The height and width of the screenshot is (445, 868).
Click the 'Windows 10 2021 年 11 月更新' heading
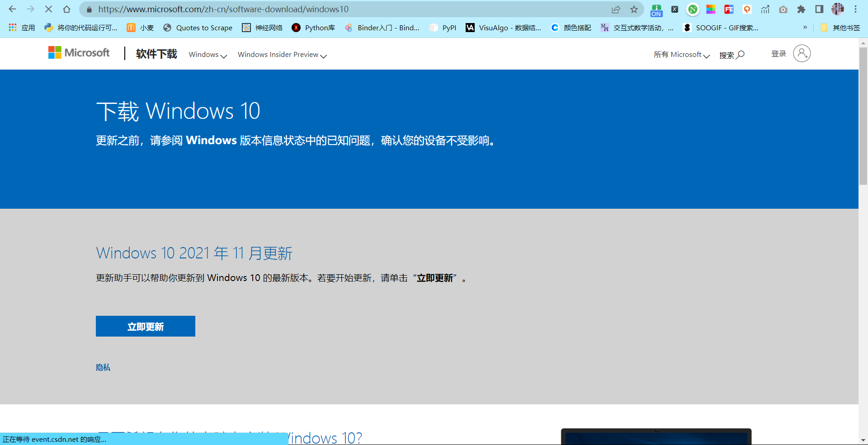194,253
